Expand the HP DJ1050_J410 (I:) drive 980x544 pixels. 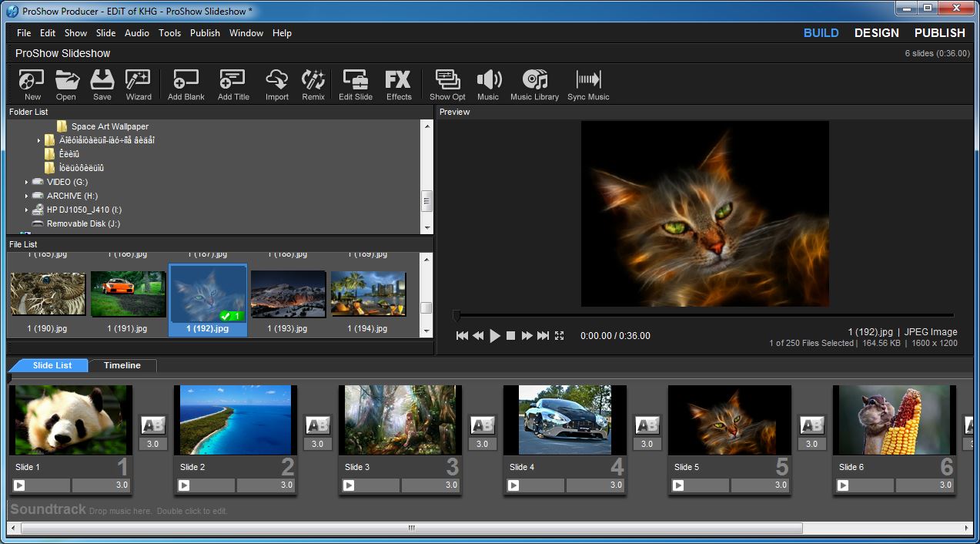26,210
